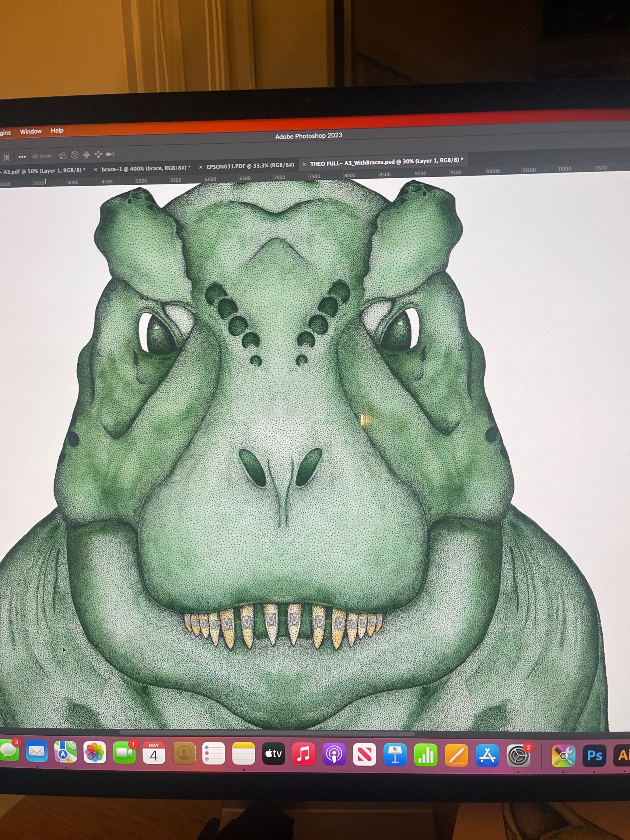
Task: Select the 3D roll mode icon
Action: pyautogui.click(x=75, y=155)
